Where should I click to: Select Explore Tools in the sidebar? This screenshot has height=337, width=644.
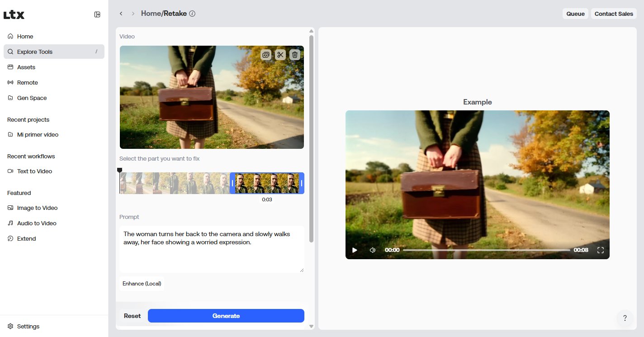click(54, 52)
